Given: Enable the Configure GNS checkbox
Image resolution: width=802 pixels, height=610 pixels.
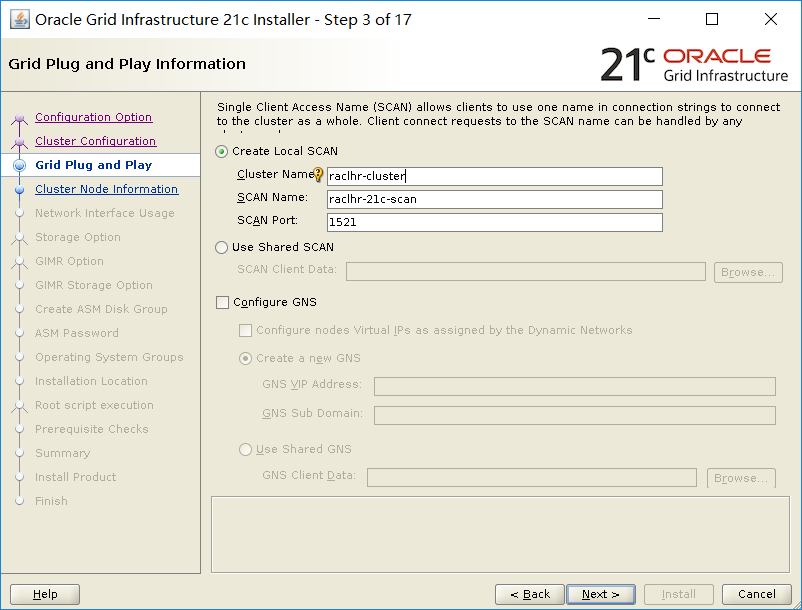Looking at the screenshot, I should (222, 303).
